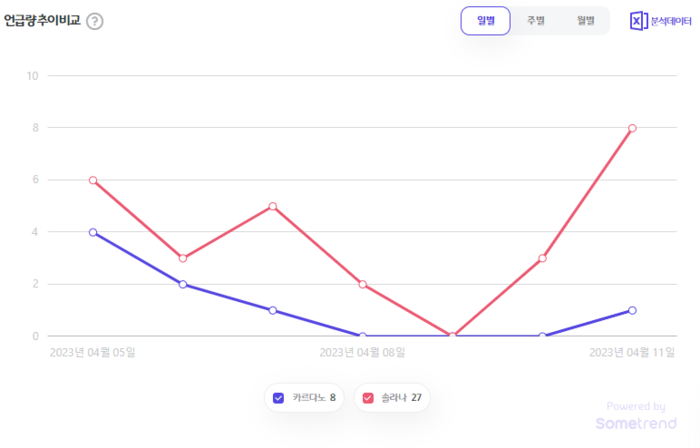The width and height of the screenshot is (700, 448).
Task: Click the 2023년 04월 08일 axis label
Action: tap(362, 352)
